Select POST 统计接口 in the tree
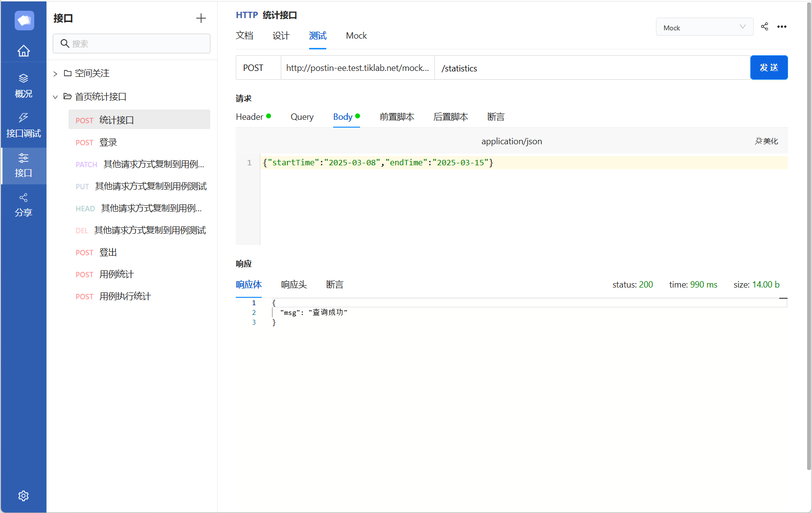The image size is (812, 513). [139, 120]
